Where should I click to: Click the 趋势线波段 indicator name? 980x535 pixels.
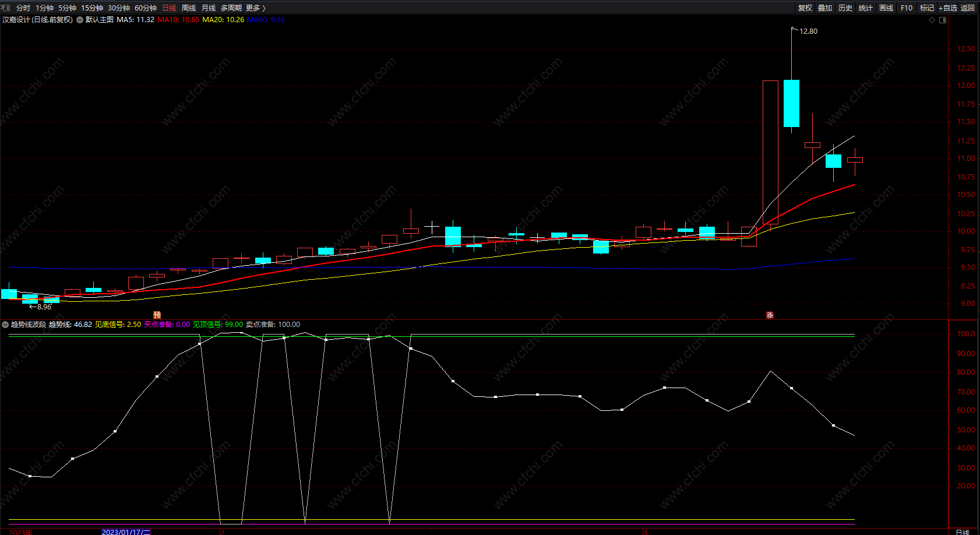pos(29,325)
